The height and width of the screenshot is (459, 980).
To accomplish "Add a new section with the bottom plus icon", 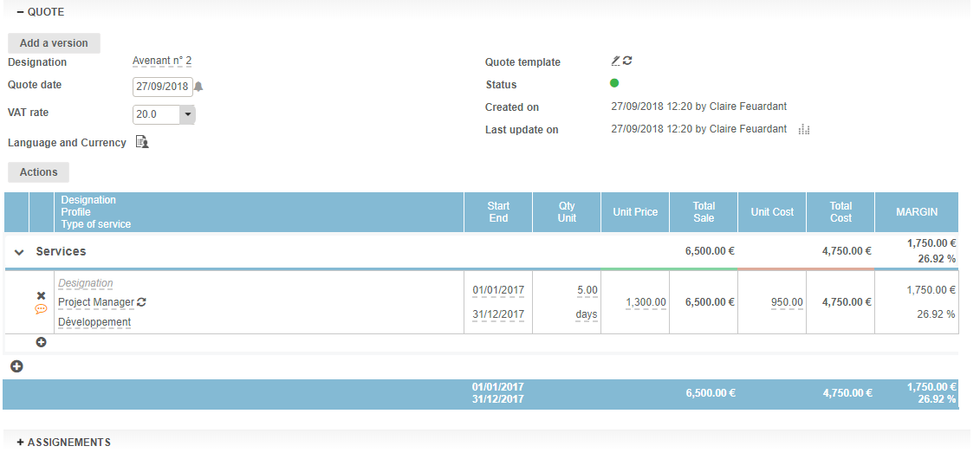I will click(16, 366).
